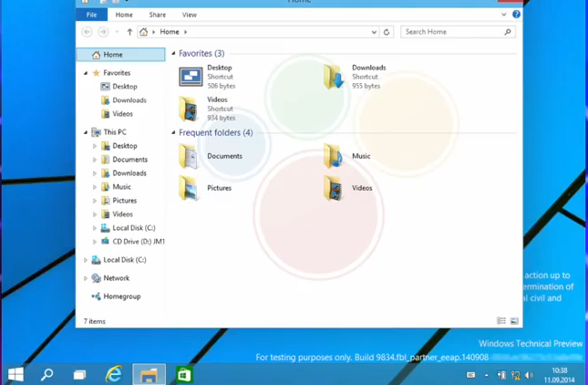Open the address bar history dropdown
588x385 pixels.
pyautogui.click(x=374, y=32)
